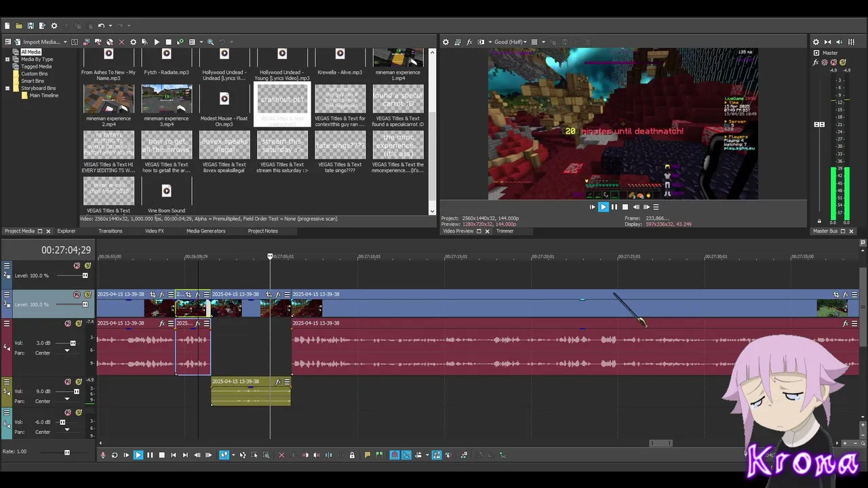Click Play button under the video preview

603,207
